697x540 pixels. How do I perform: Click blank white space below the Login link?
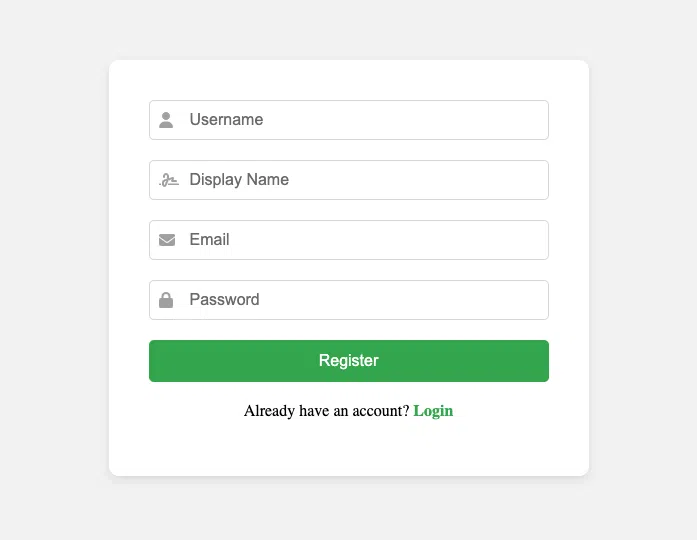coord(349,449)
